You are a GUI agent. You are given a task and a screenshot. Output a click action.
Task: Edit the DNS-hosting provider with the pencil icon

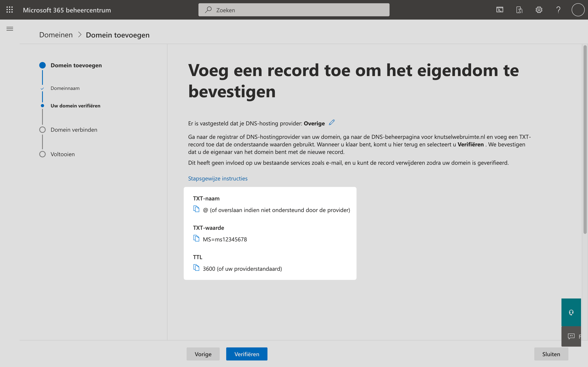click(x=331, y=123)
